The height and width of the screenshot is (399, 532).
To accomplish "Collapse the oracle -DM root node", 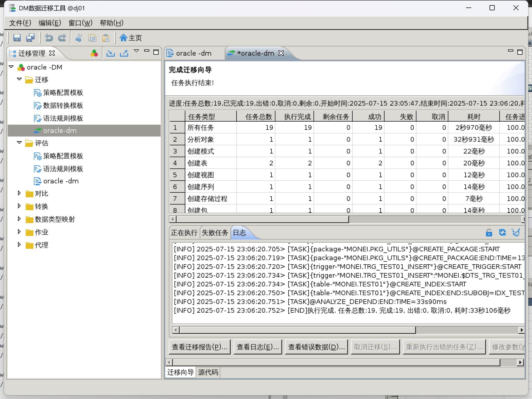I will [x=11, y=67].
